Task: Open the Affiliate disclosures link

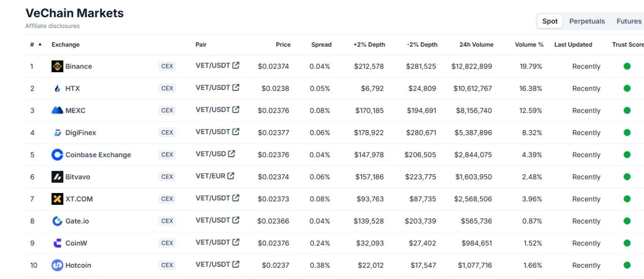Action: coord(52,26)
